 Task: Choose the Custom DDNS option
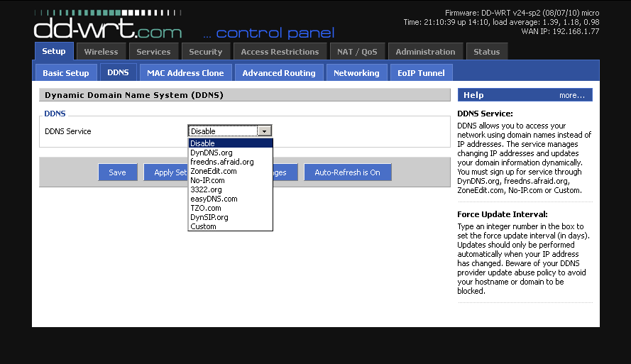[230, 226]
